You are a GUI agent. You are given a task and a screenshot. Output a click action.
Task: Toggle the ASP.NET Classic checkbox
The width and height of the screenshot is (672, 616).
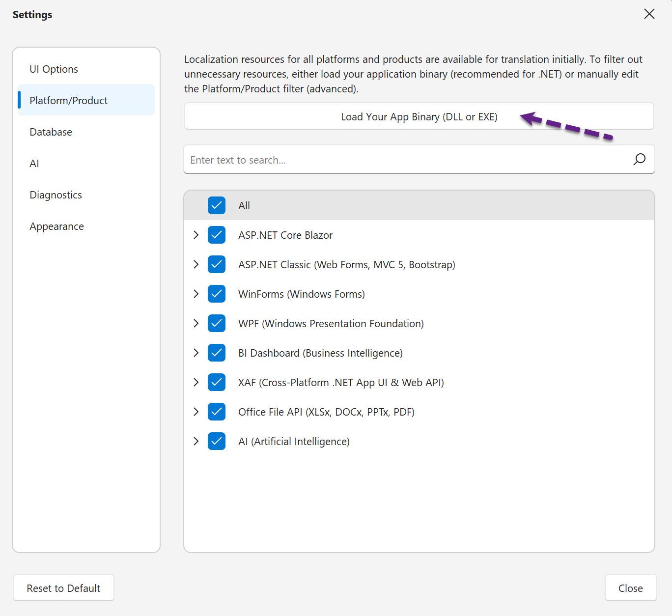coord(217,264)
